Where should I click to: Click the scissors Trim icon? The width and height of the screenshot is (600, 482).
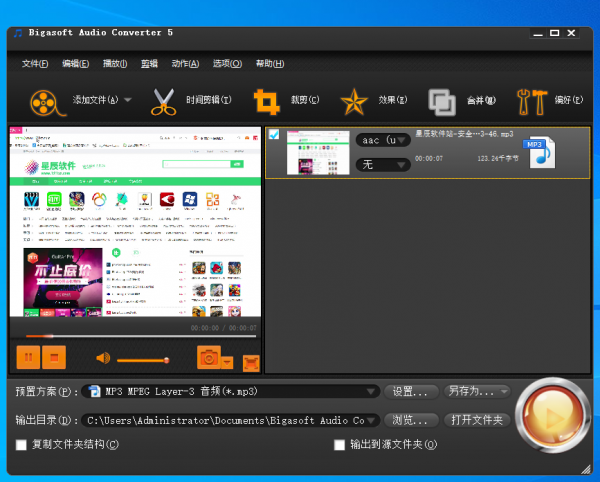164,102
